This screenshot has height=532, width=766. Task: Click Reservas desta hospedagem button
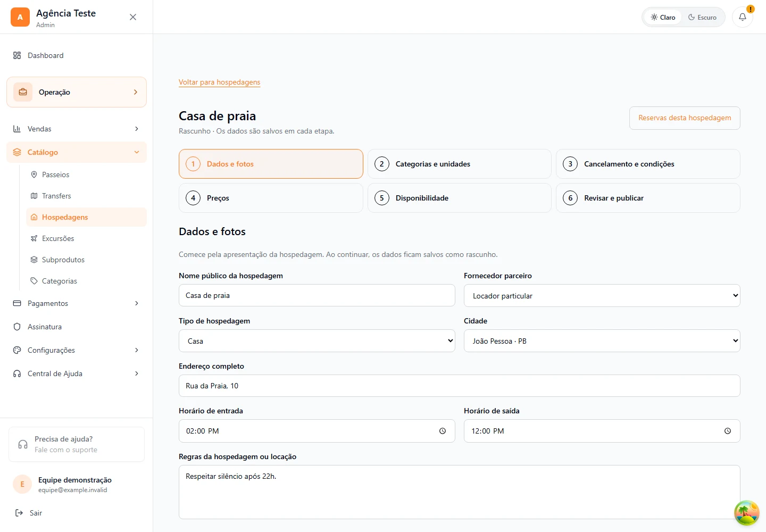[685, 118]
